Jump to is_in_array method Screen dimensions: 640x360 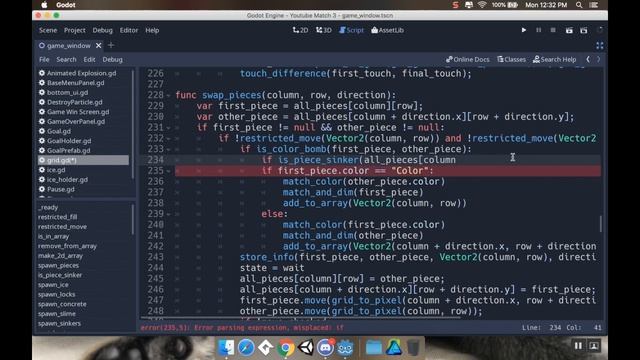[x=53, y=236]
